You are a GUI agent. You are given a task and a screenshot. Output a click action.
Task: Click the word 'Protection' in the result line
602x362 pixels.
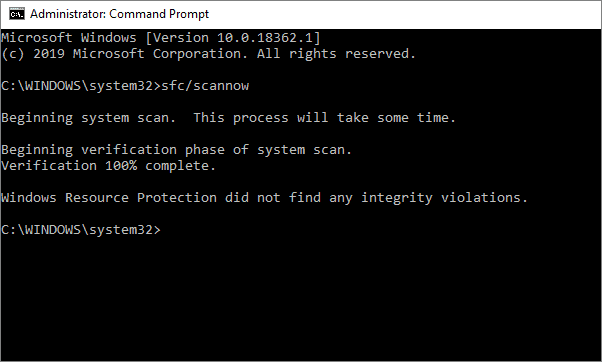[177, 198]
